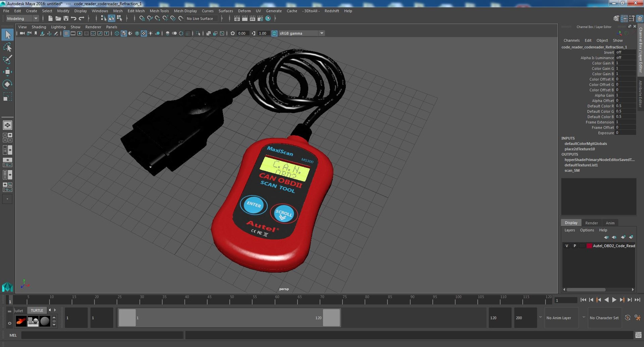The image size is (644, 347).
Task: Open viewport Shading menu
Action: 39,27
